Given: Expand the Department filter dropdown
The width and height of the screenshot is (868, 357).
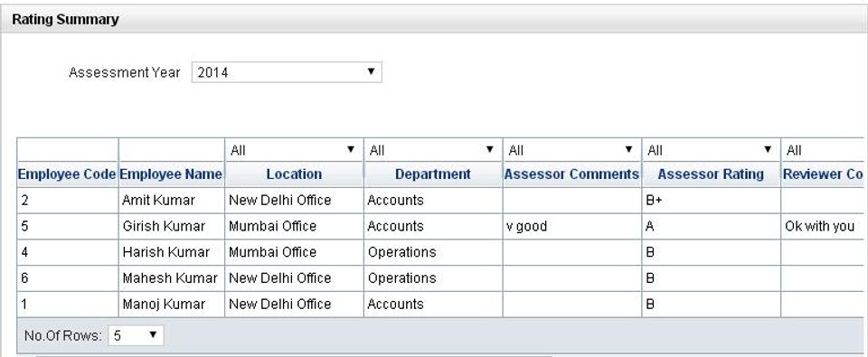Looking at the screenshot, I should pos(432,150).
